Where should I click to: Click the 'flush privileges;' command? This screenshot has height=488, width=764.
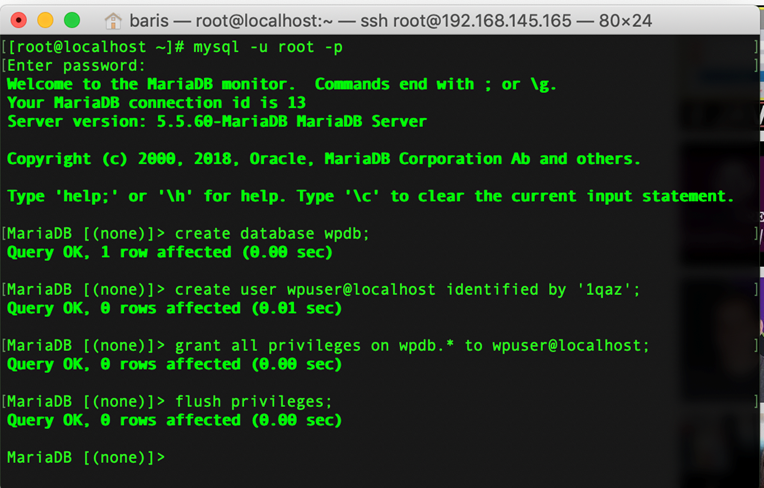253,402
